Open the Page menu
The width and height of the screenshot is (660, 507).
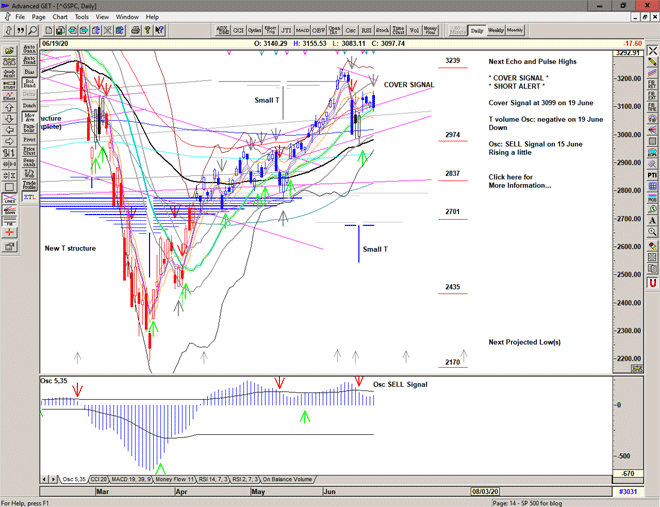coord(38,17)
